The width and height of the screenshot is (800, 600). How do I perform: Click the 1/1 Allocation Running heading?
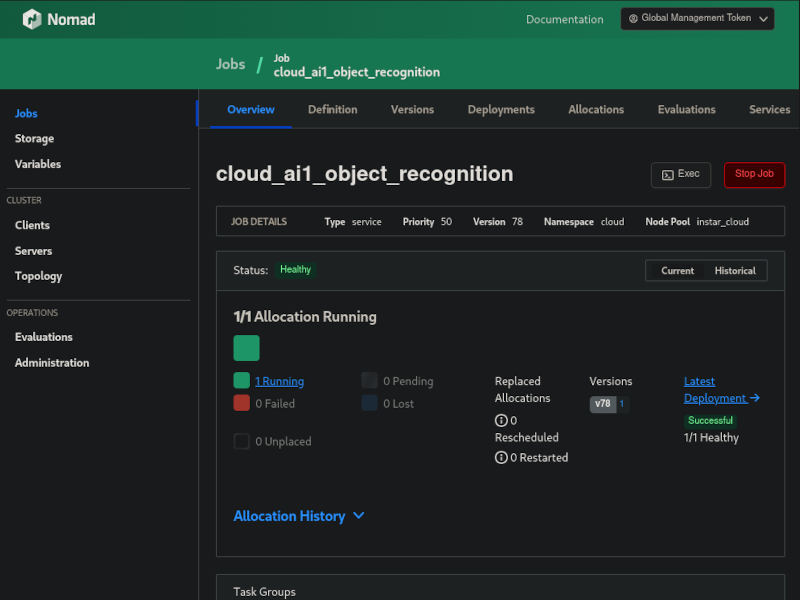(x=305, y=317)
